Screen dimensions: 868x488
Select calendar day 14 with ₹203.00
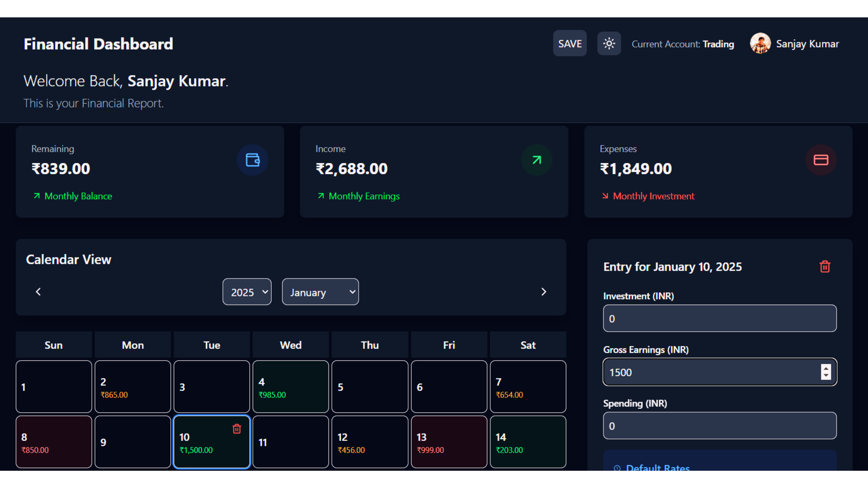point(528,442)
